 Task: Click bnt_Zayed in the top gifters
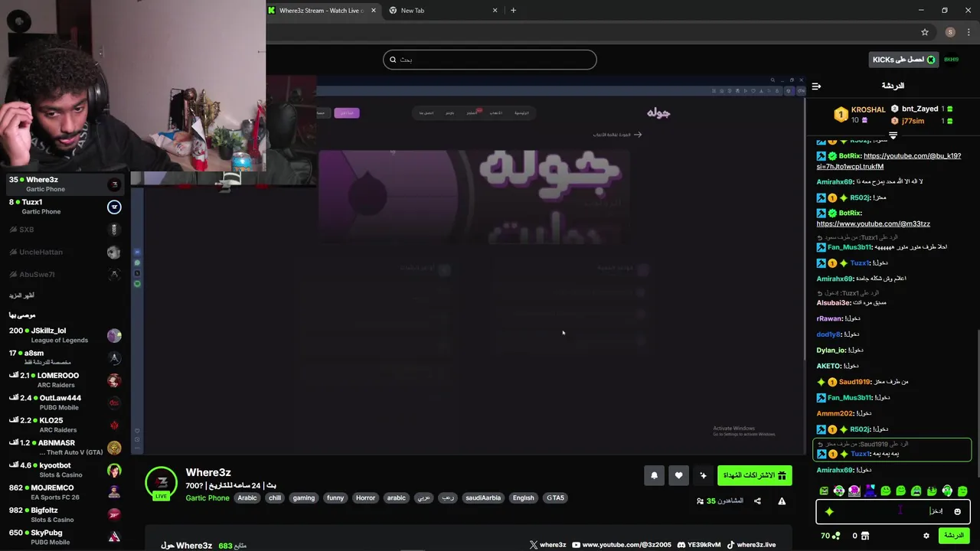[x=920, y=109]
